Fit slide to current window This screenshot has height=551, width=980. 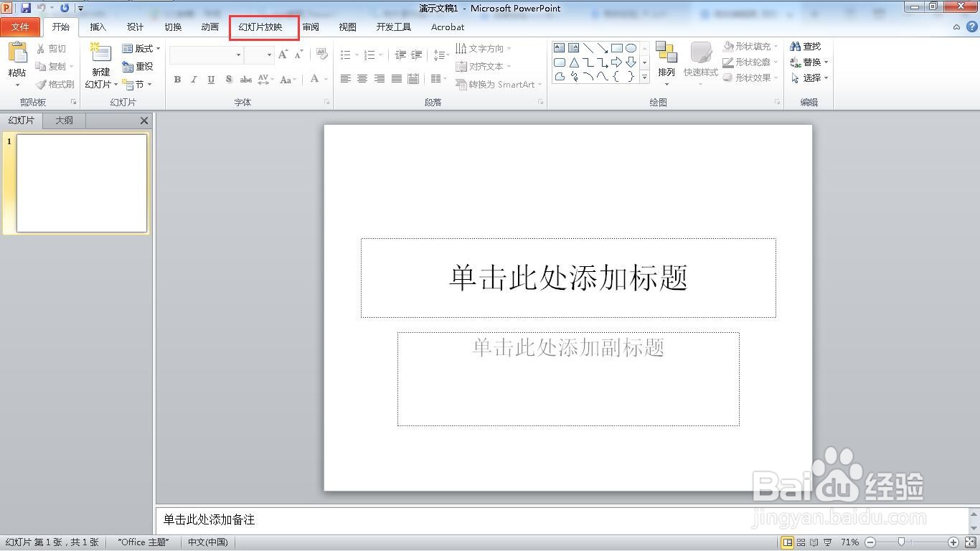coord(970,542)
